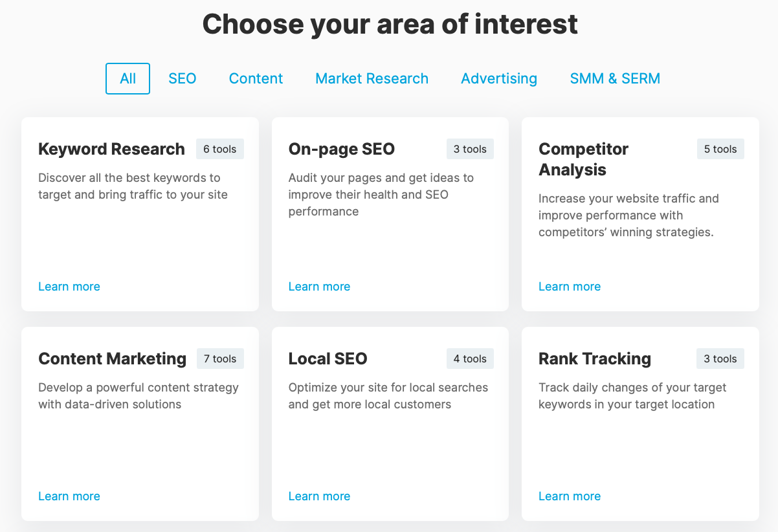This screenshot has width=778, height=532.
Task: Open Learn more for On-page SEO
Action: 319,287
